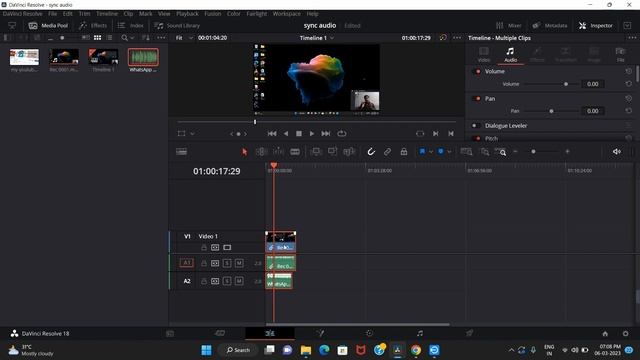Open the Mixer panel
The image size is (640, 360).
509,25
